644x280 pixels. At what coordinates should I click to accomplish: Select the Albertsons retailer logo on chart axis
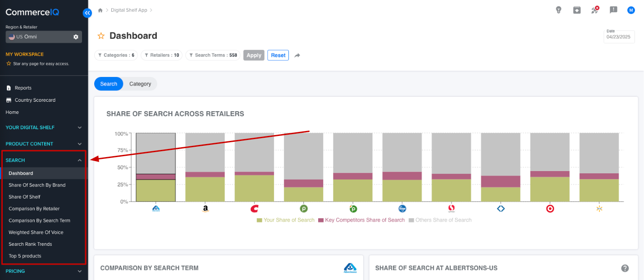click(x=156, y=208)
